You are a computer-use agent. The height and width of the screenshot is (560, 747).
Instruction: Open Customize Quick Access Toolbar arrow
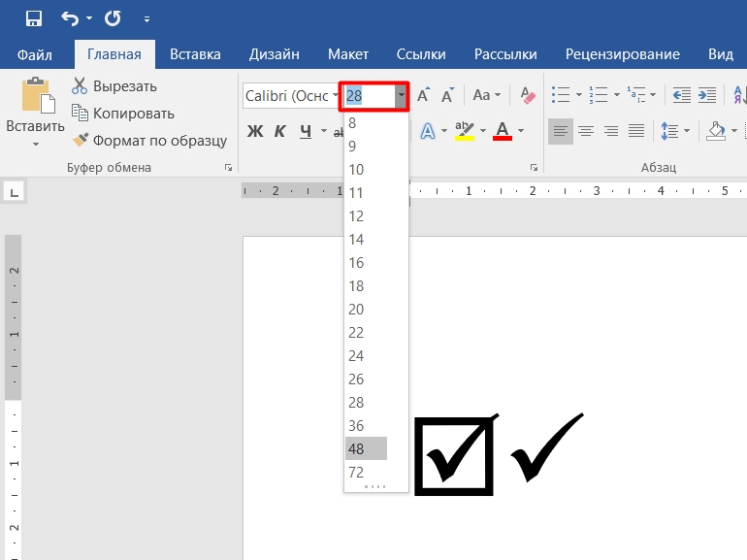point(146,19)
